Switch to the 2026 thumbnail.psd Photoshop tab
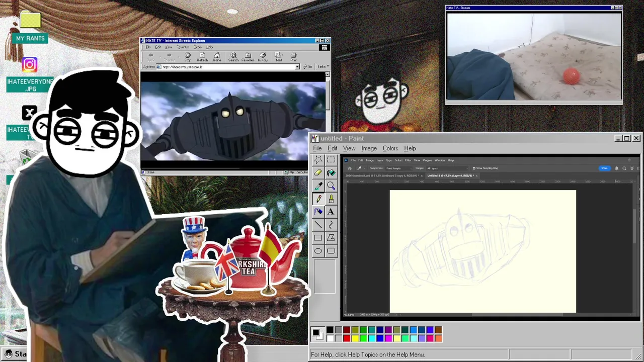 click(384, 176)
